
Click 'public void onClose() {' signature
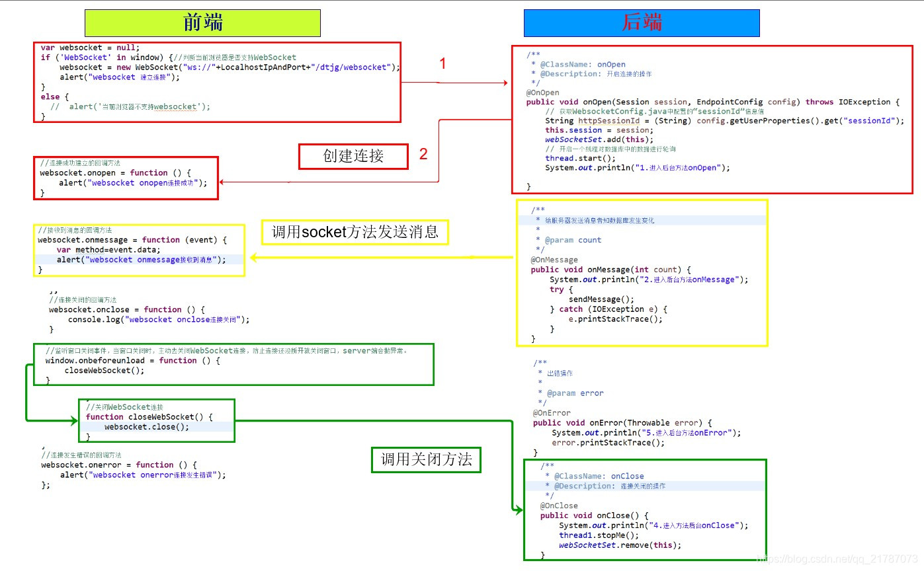point(595,515)
